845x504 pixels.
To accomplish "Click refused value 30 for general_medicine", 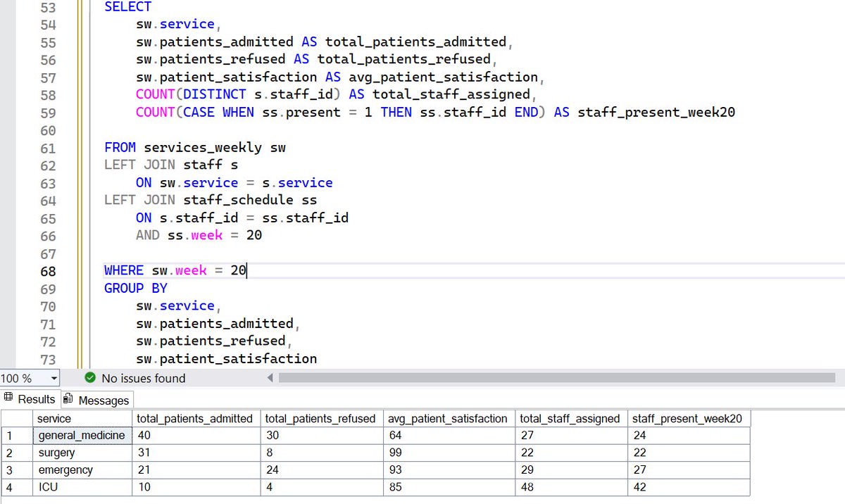I will pyautogui.click(x=322, y=435).
